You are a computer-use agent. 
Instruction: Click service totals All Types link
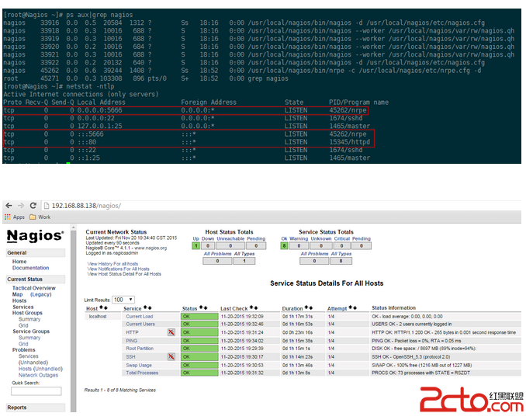click(x=341, y=254)
